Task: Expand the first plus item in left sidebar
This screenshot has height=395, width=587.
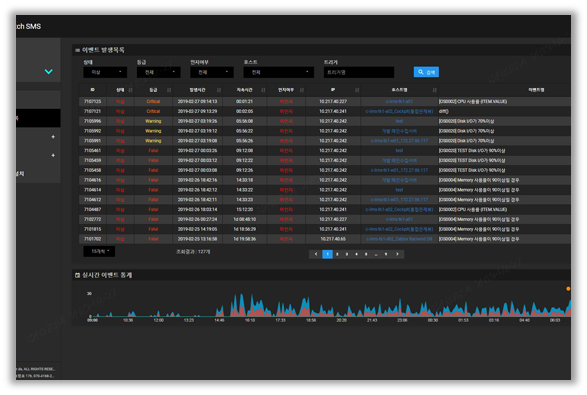Action: tap(53, 137)
